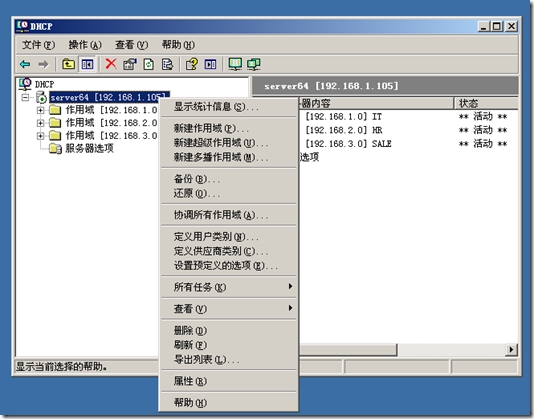Choose 删除(D) from context menu
Viewport: 534px width, 419px height.
pos(229,330)
